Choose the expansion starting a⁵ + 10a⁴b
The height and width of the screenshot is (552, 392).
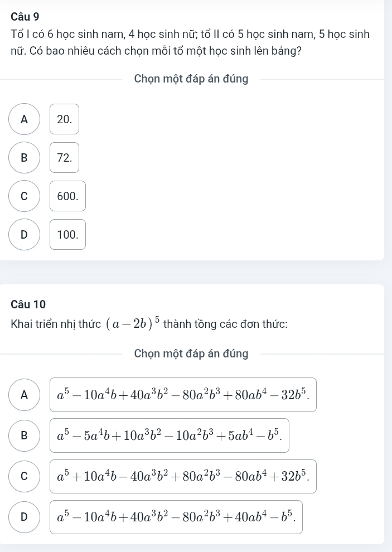pyautogui.click(x=183, y=476)
